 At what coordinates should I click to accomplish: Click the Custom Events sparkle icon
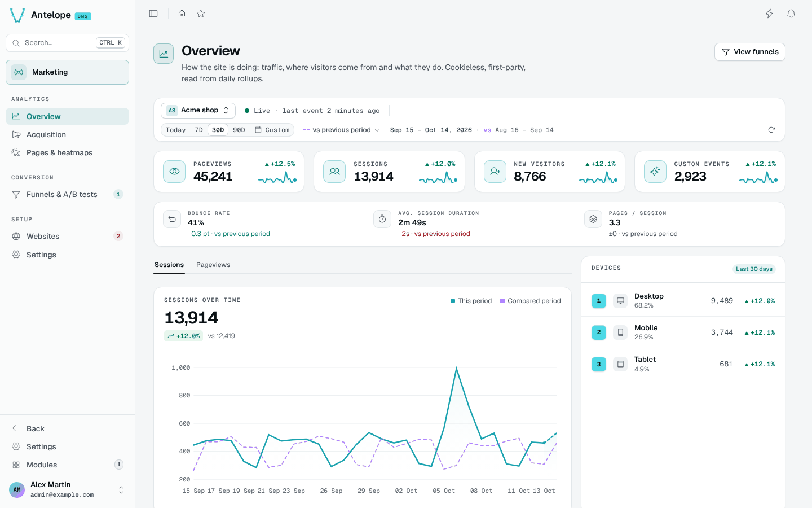click(x=655, y=172)
